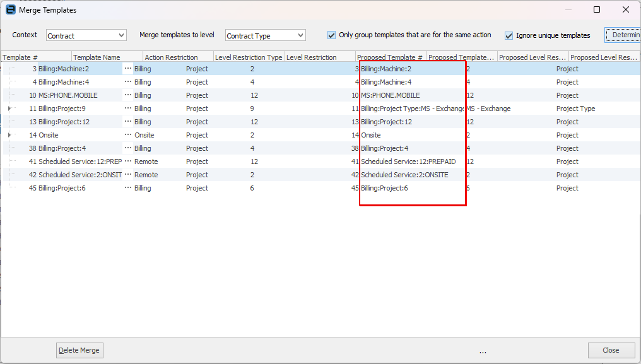Select template row 10 MS:PHONE.MOBILE
Screen dimensions: 641x364
click(320, 95)
